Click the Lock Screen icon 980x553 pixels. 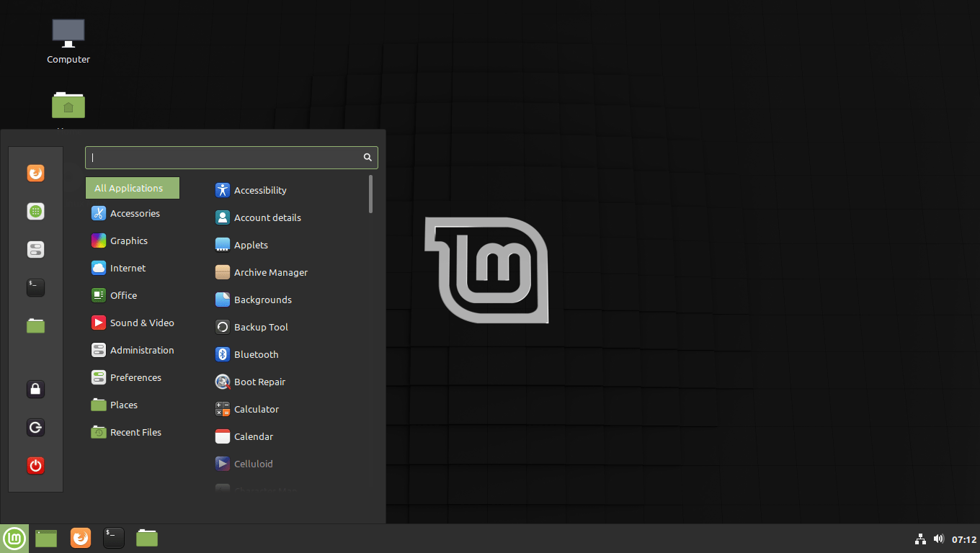point(35,390)
